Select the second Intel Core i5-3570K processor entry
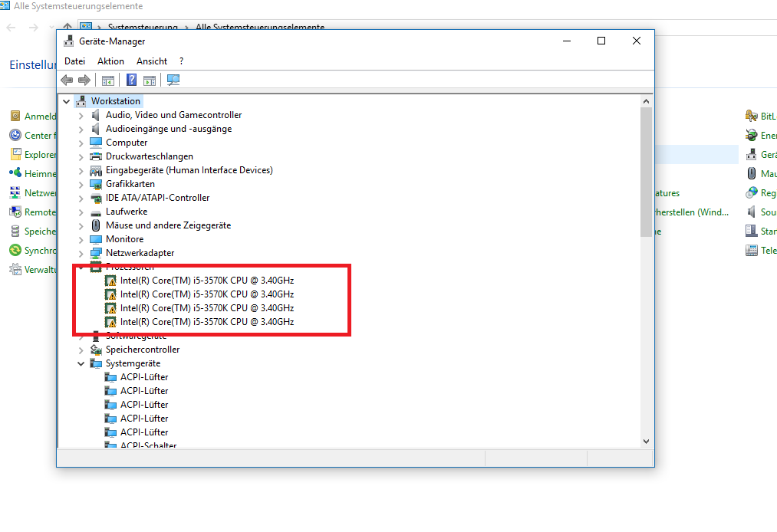Image resolution: width=777 pixels, height=532 pixels. (x=207, y=294)
